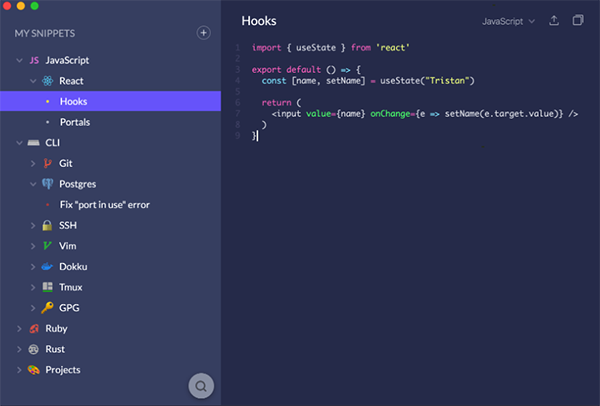
Task: Expand the SSH folder chevron
Action: click(33, 225)
